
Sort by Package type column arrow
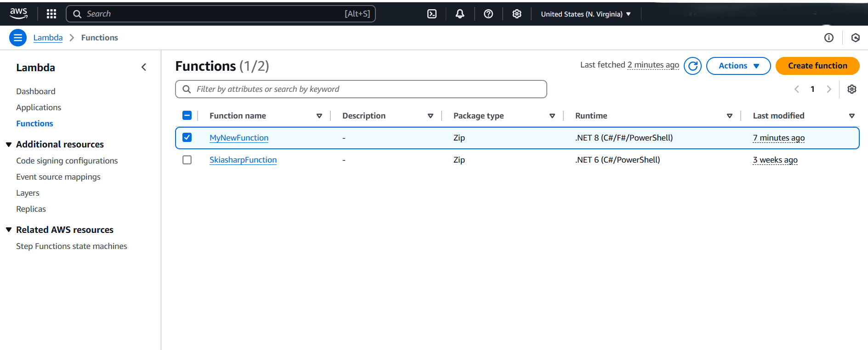552,116
